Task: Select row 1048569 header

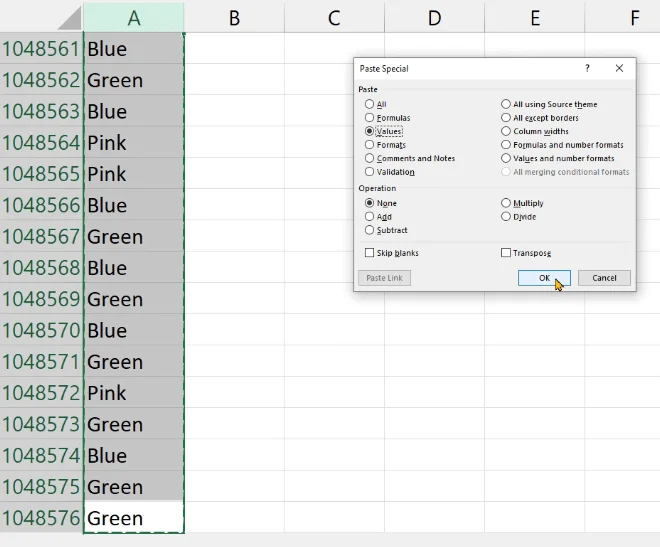Action: click(x=41, y=298)
